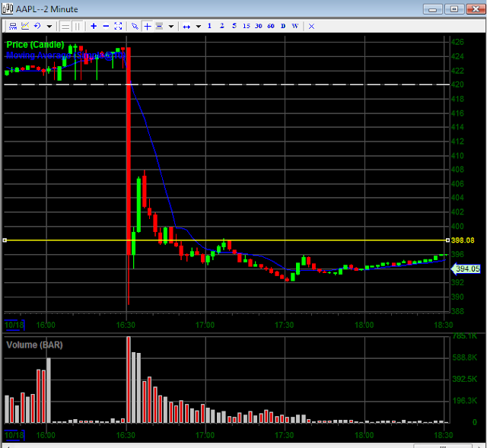
Task: Click the SYM symbol entry icon
Action: click(13, 26)
